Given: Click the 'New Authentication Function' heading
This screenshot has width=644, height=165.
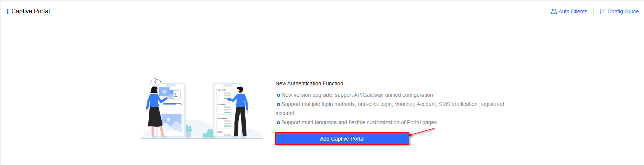Looking at the screenshot, I should [309, 83].
